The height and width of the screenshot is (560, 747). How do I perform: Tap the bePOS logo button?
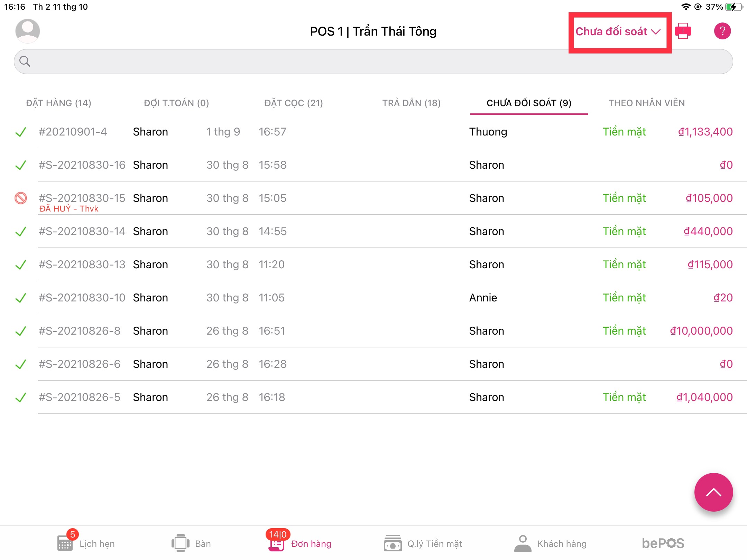point(663,543)
